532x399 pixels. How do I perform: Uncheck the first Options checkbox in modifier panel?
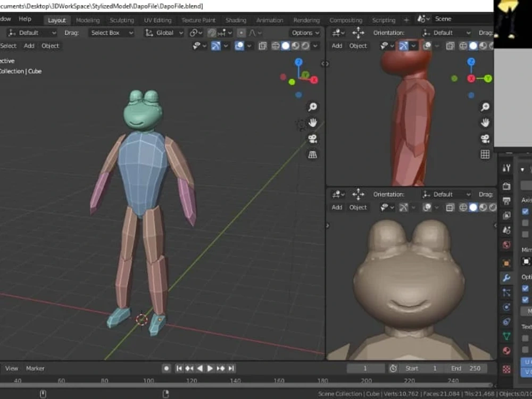525,288
